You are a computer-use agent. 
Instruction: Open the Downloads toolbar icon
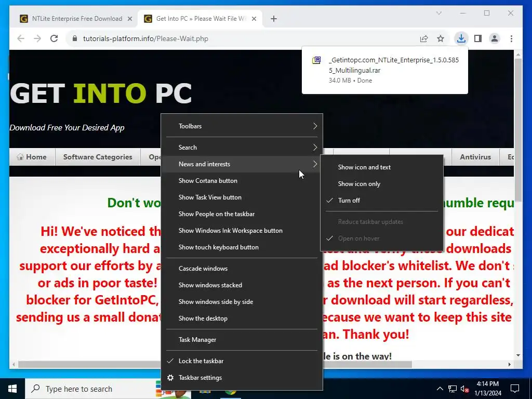click(x=461, y=38)
